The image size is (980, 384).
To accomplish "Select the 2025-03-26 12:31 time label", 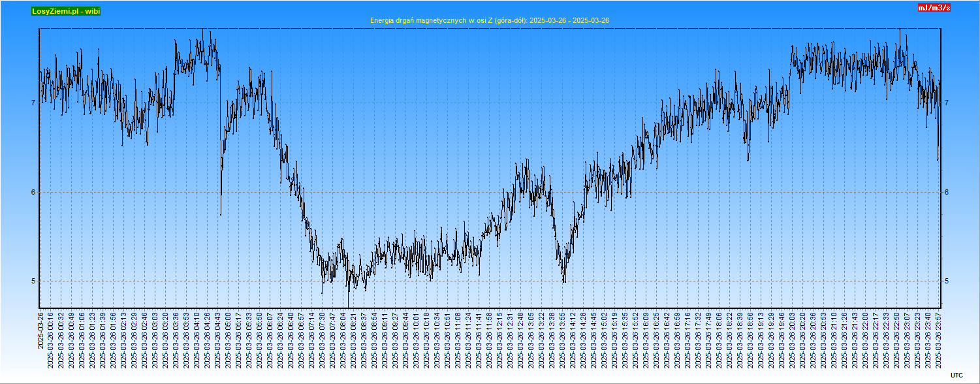I will (x=511, y=340).
